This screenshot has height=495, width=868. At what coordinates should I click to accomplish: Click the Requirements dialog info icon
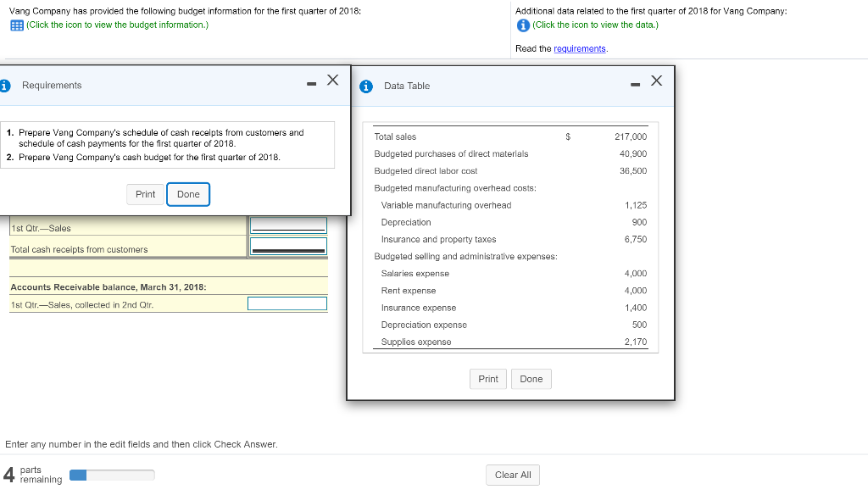point(5,86)
